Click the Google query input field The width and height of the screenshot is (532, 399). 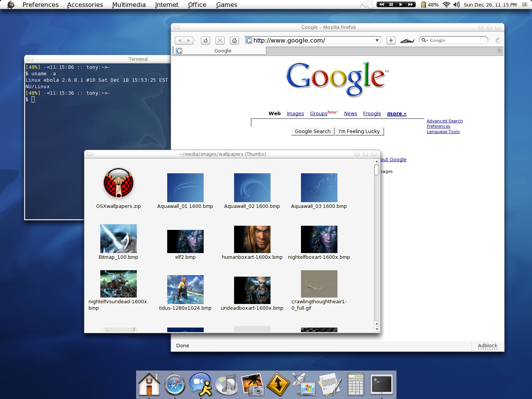[337, 122]
